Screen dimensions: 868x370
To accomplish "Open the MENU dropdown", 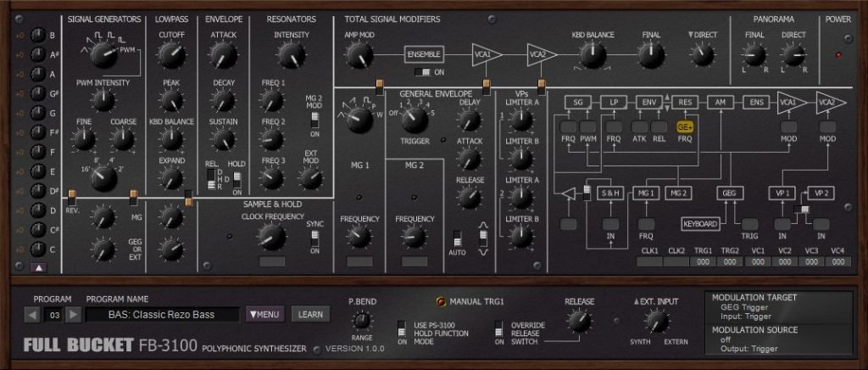I will 265,315.
